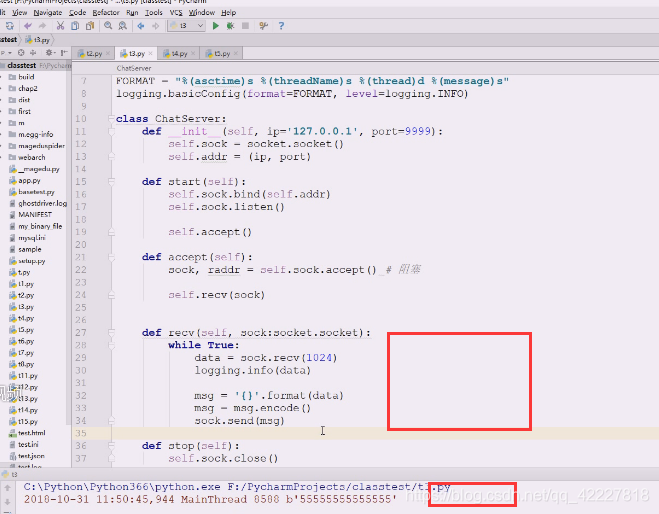Open Replace with the second magnifier icon
Screen dimensions: 659x514
(x=123, y=26)
